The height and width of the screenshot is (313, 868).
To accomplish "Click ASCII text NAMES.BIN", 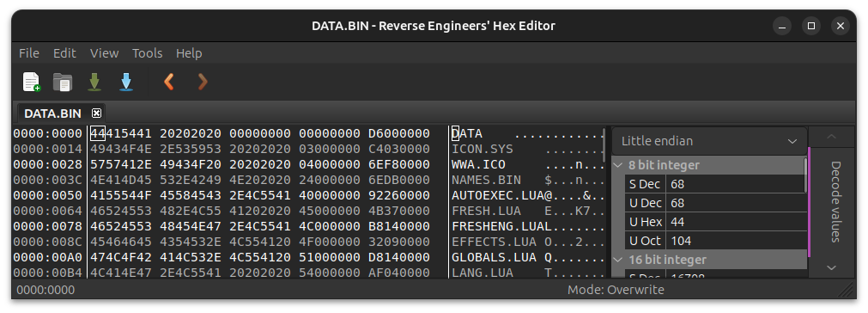I will coord(486,180).
